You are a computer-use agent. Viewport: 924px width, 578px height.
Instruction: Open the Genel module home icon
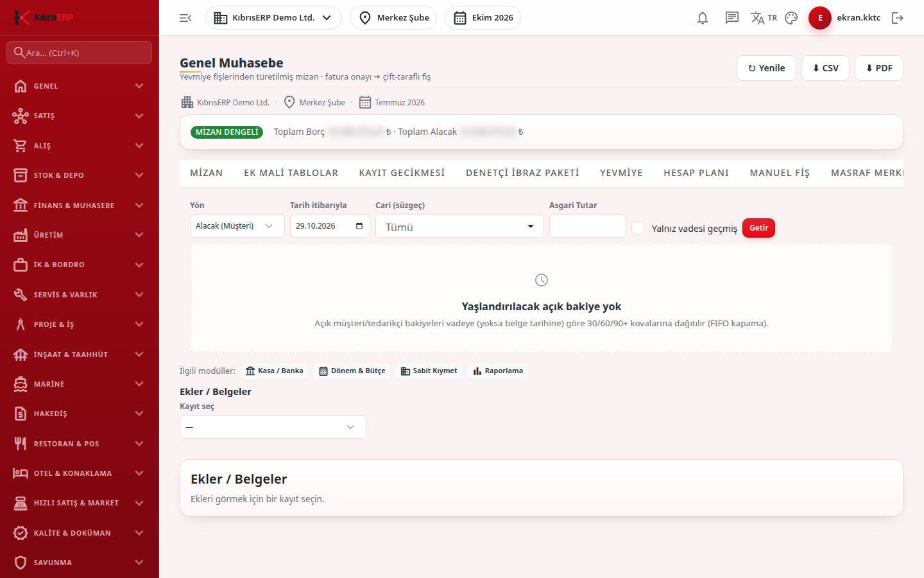pyautogui.click(x=21, y=86)
